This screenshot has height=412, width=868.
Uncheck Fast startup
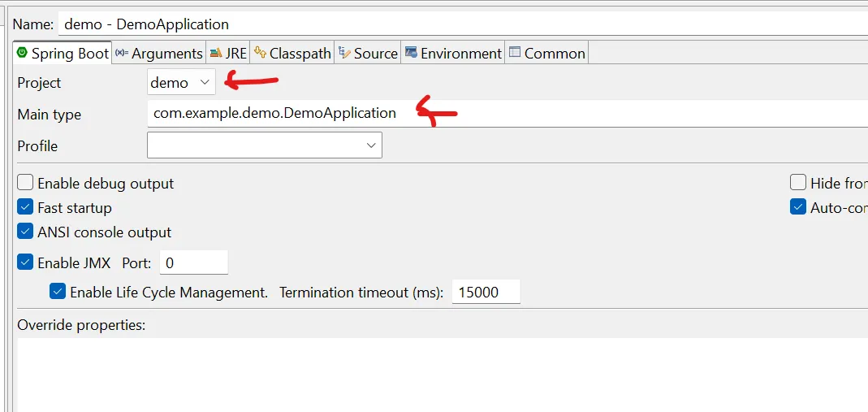click(25, 208)
